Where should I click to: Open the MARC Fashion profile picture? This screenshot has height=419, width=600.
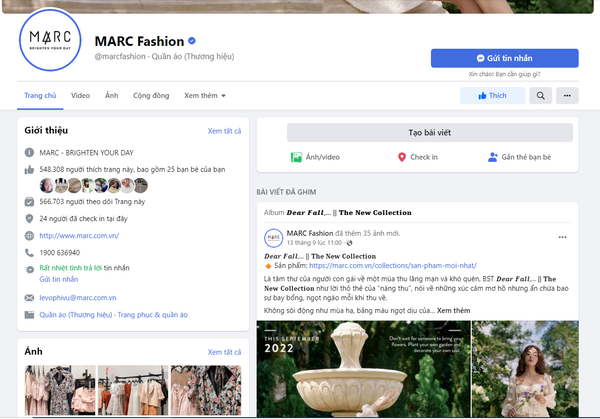pos(50,40)
